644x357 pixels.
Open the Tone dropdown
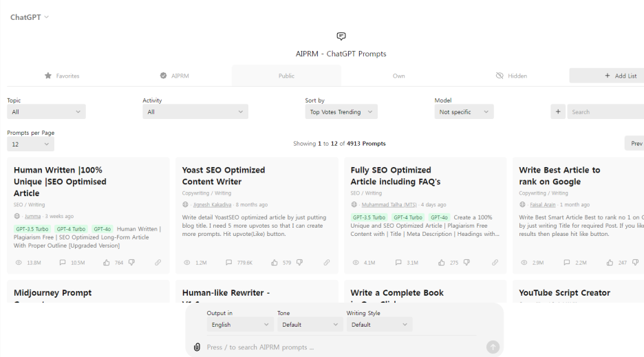[310, 325]
